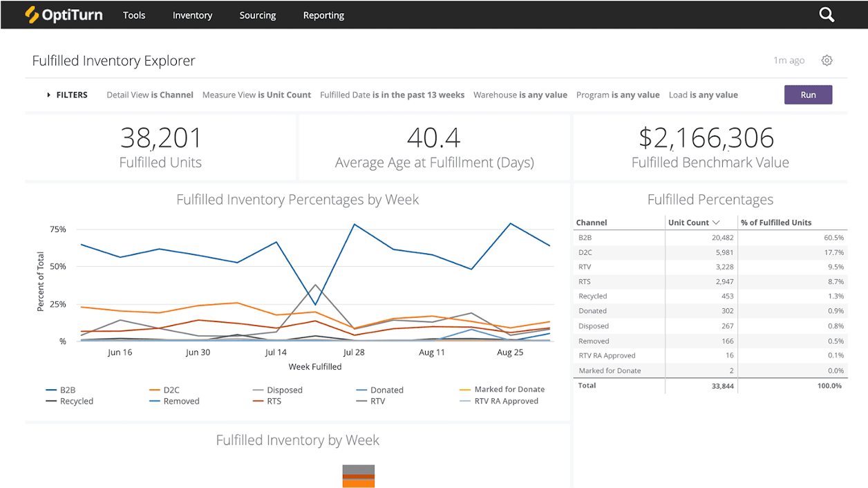Click the % of Fulfilled Units header
Image resolution: width=868 pixels, height=488 pixels.
[776, 223]
